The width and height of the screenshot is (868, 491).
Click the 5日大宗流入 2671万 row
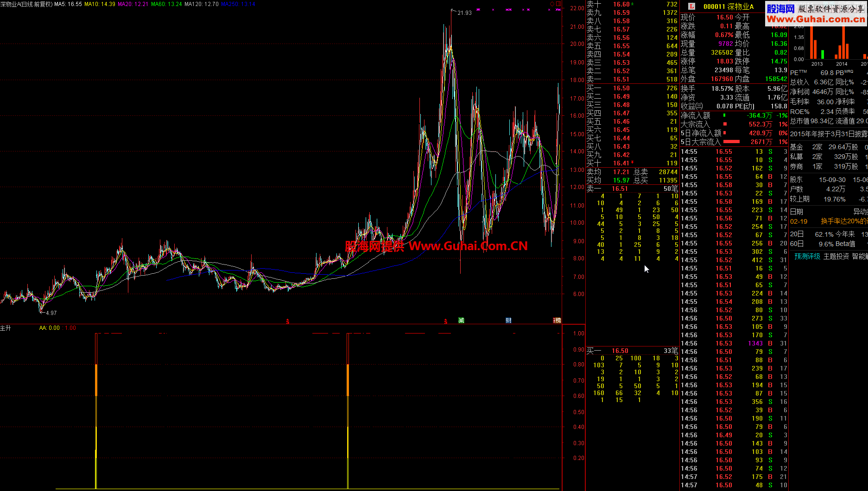pos(734,142)
